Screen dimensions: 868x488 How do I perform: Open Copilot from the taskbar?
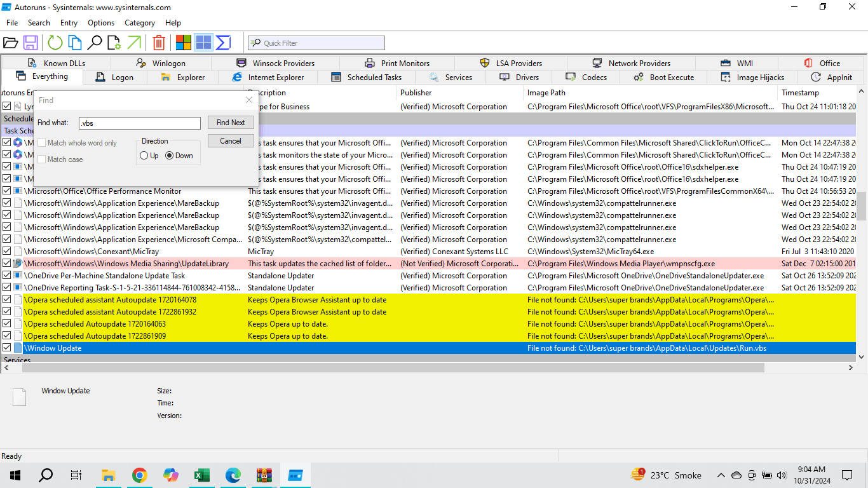click(170, 475)
